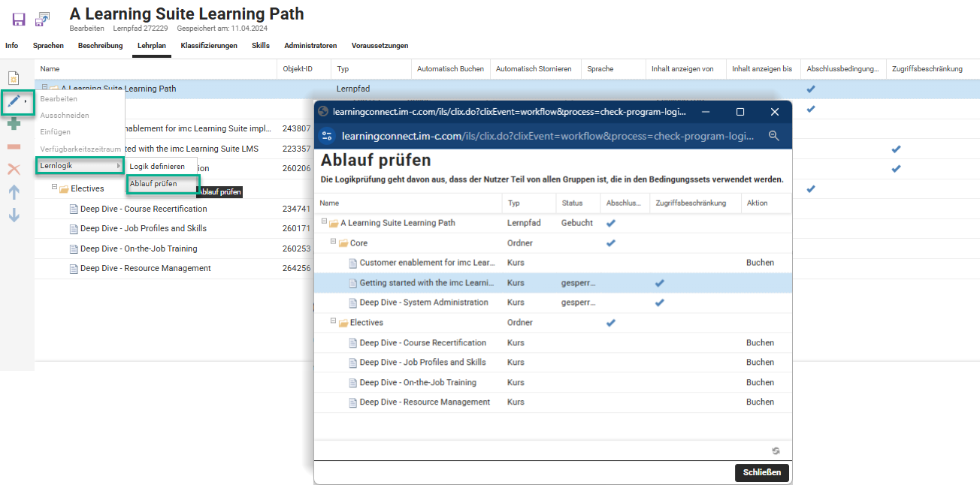
Task: Click the refresh icon in the popup
Action: click(776, 450)
